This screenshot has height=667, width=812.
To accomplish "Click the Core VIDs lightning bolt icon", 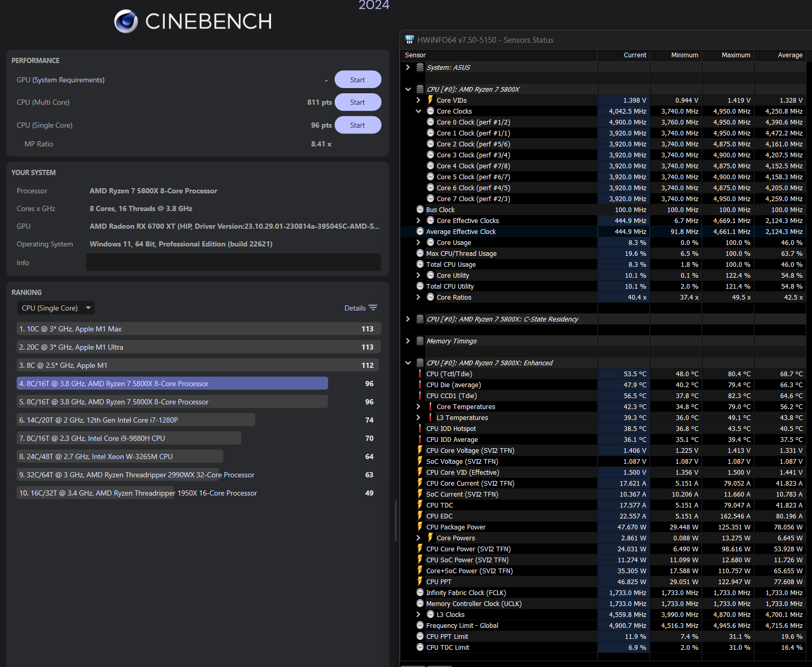I will (430, 100).
